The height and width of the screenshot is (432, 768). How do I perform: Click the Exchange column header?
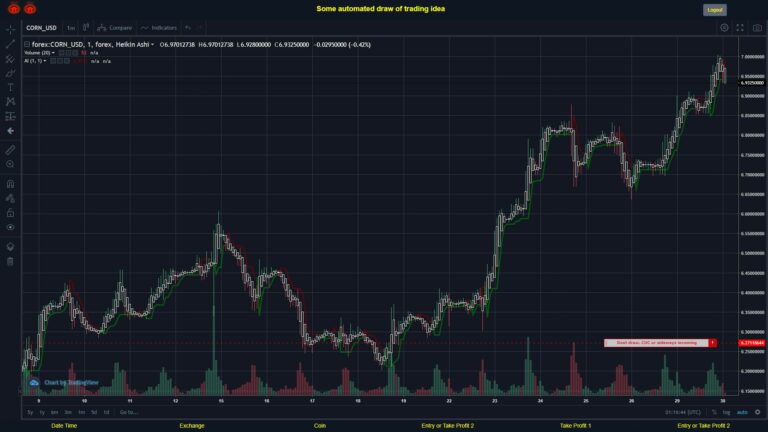[192, 426]
